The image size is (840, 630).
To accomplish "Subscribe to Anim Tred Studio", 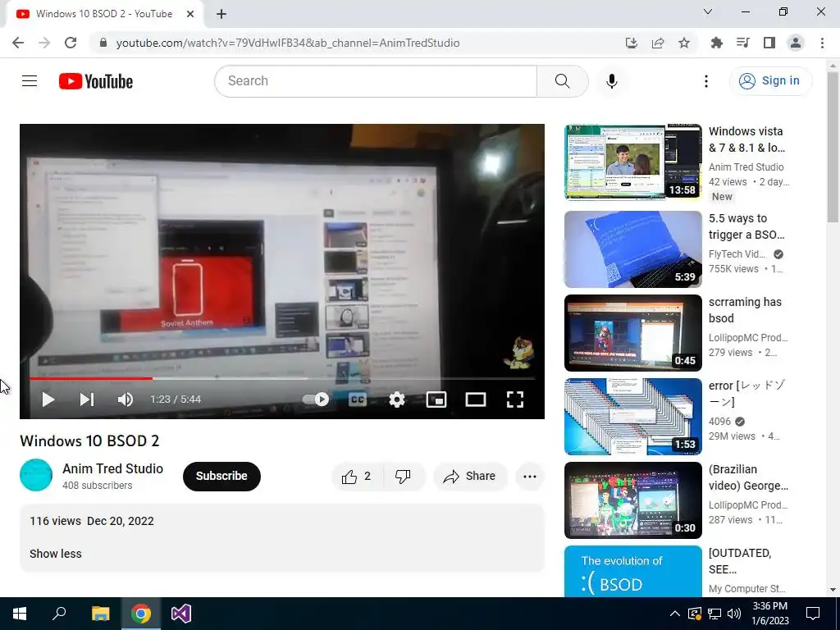I will coord(221,477).
